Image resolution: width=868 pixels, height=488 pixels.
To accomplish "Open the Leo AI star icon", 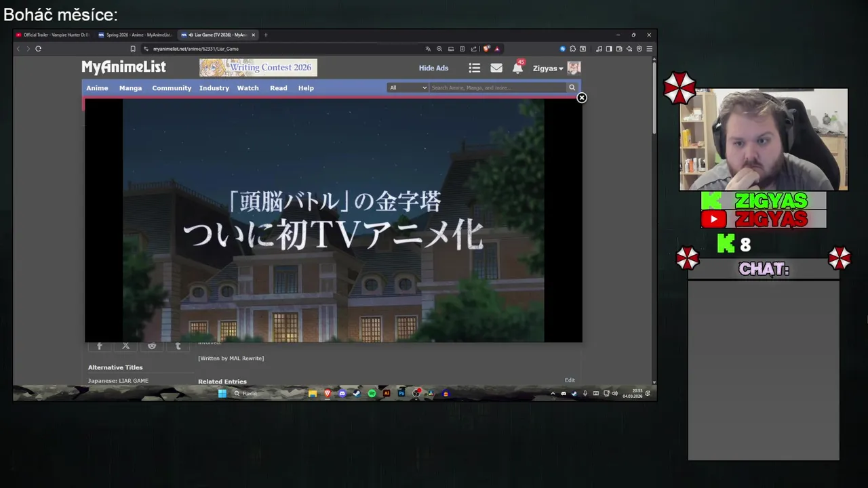I will [x=629, y=49].
